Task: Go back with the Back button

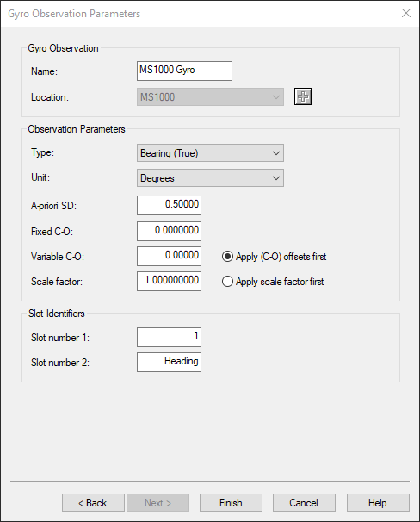Action: [93, 503]
